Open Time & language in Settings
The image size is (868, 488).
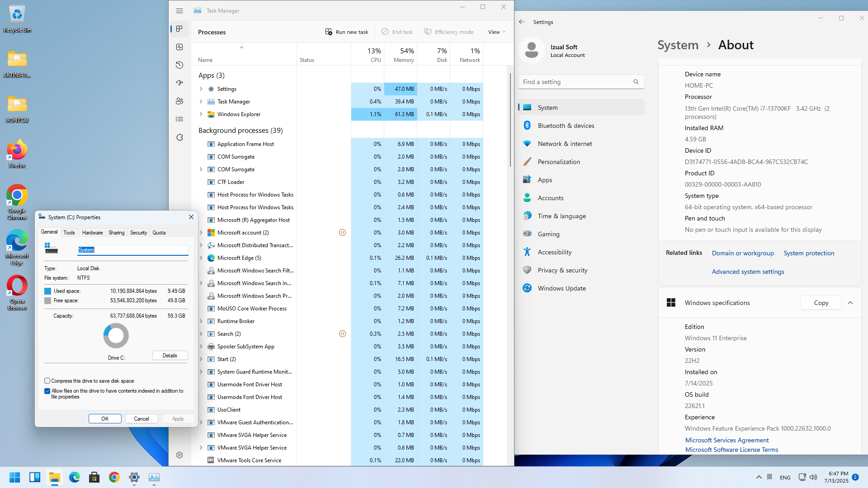pos(581,216)
